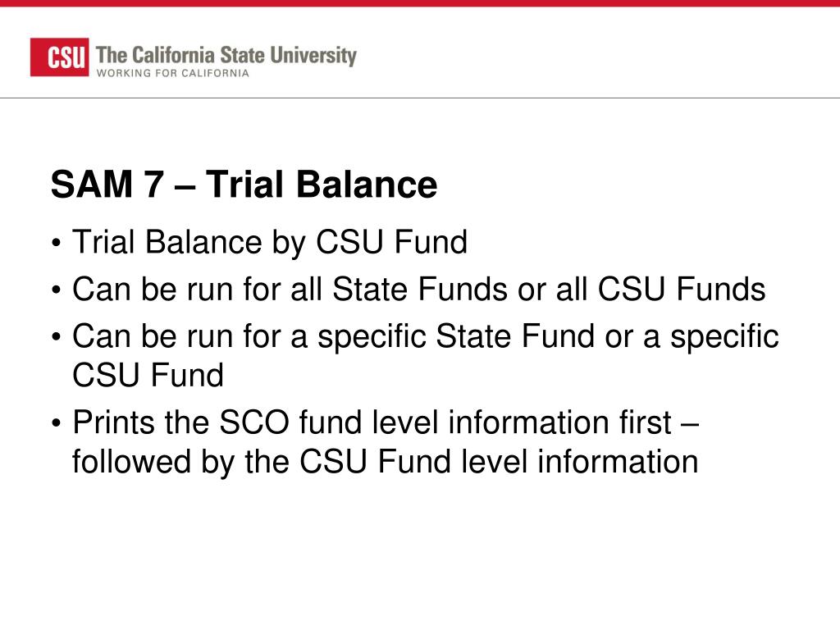Click the red bar at slide top
840x630 pixels.
pos(420,3)
